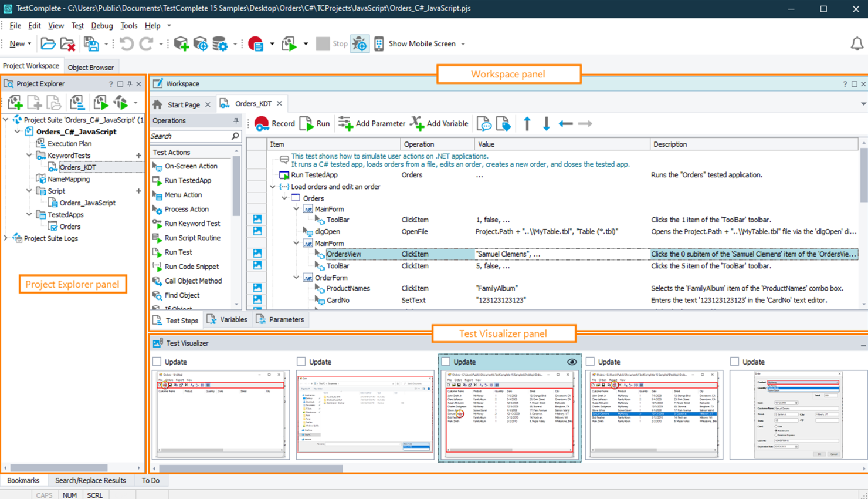Image resolution: width=868 pixels, height=499 pixels.
Task: Open the Parameters tab
Action: click(280, 320)
